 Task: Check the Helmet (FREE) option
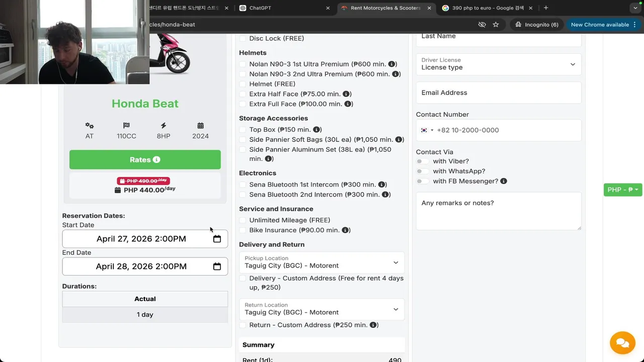pyautogui.click(x=243, y=84)
